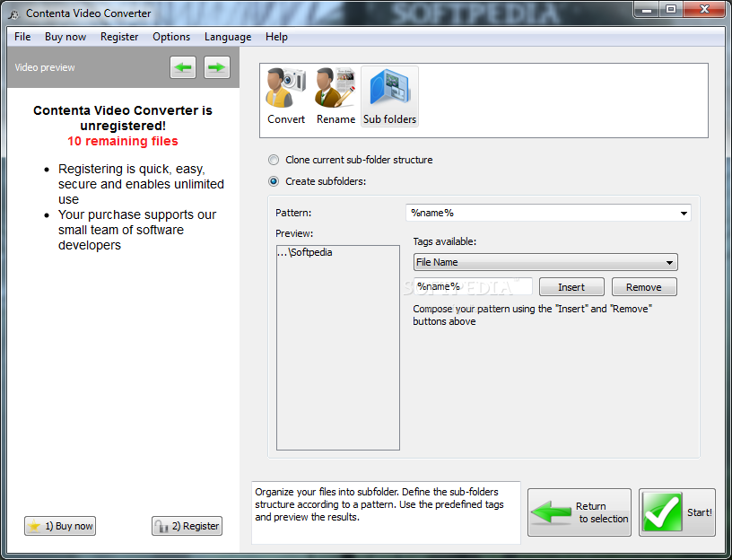Open the Options menu
This screenshot has width=732, height=560.
click(171, 37)
